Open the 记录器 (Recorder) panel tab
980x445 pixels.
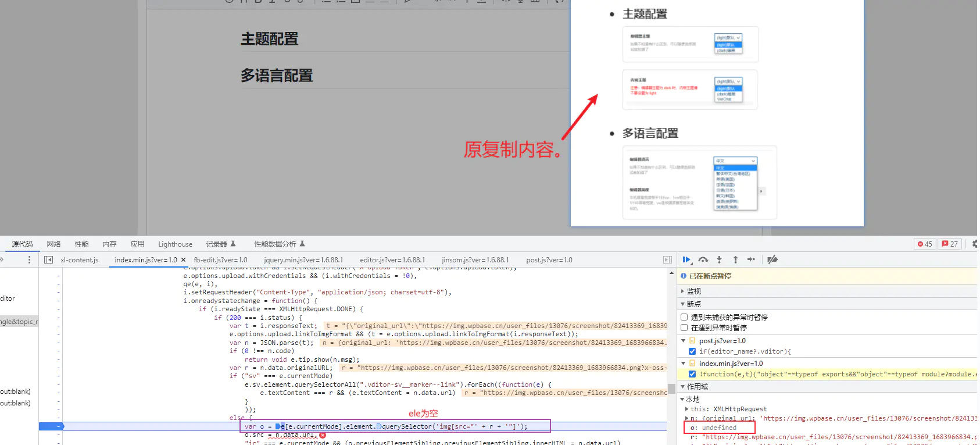220,244
